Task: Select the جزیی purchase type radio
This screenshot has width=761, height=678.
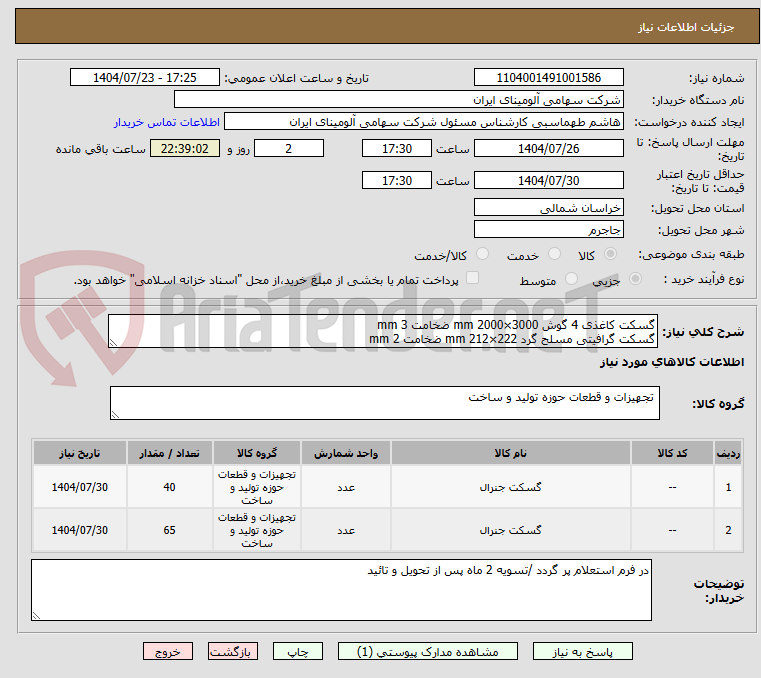Action: point(635,279)
